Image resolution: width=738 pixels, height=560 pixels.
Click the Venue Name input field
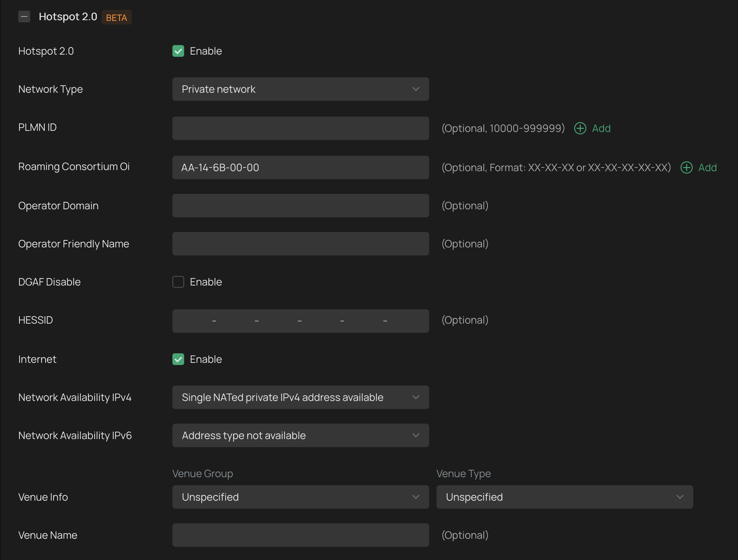pyautogui.click(x=300, y=535)
